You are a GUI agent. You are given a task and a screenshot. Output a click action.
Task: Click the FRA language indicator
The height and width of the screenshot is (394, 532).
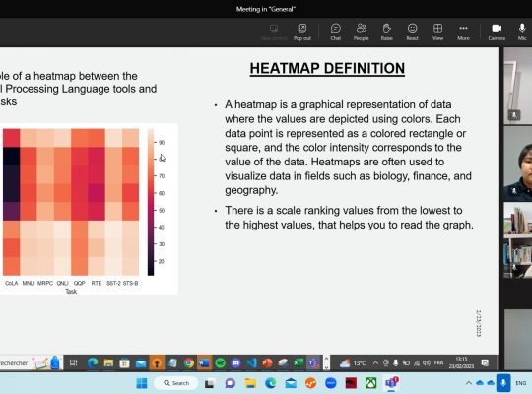[x=438, y=362]
